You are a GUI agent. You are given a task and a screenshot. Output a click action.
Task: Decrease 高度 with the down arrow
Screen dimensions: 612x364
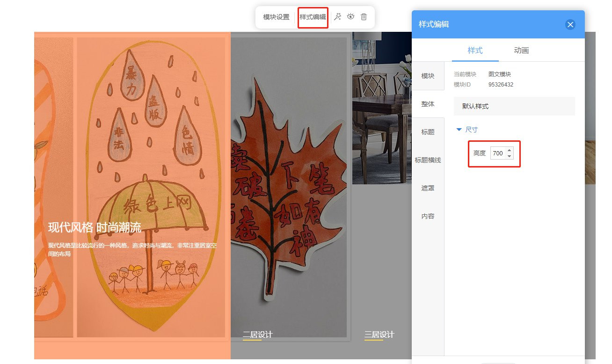(x=509, y=156)
